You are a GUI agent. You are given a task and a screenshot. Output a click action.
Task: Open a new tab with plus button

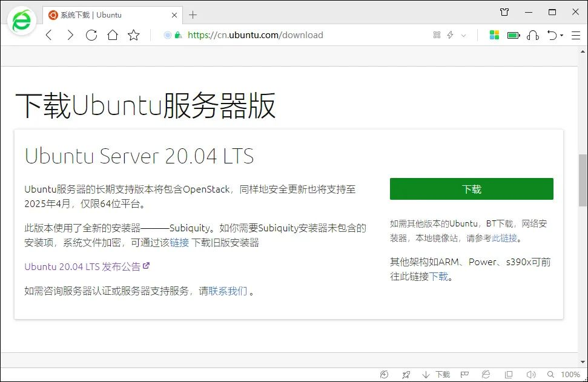point(193,15)
